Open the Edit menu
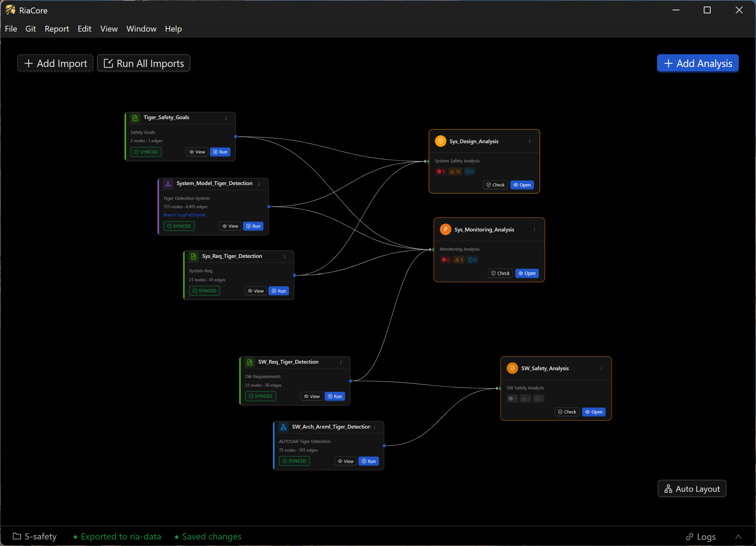Screen dimensions: 756x546 (85, 29)
